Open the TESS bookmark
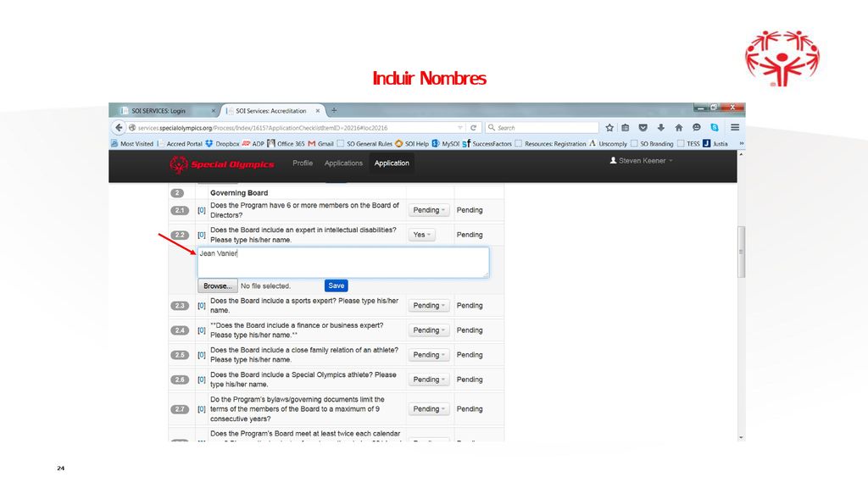Screen dimensions: 868x488 click(688, 144)
